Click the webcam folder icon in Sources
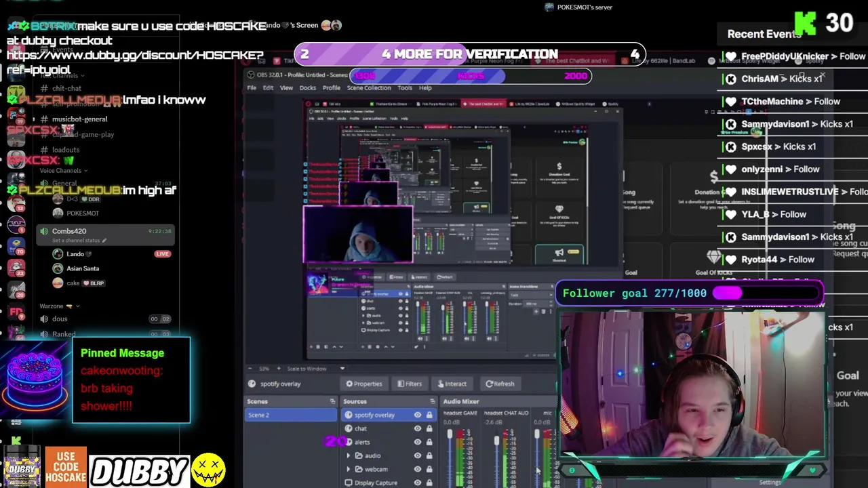The width and height of the screenshot is (868, 488). click(359, 469)
